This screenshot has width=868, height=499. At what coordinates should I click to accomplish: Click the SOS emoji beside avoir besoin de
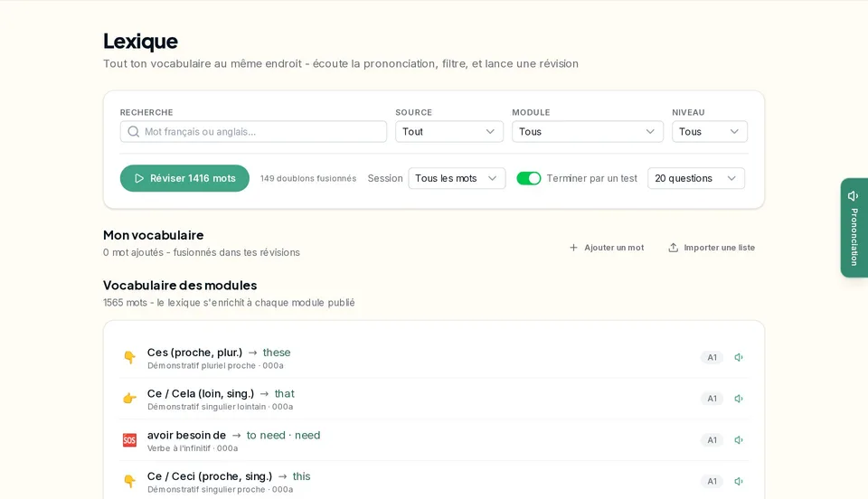point(129,440)
